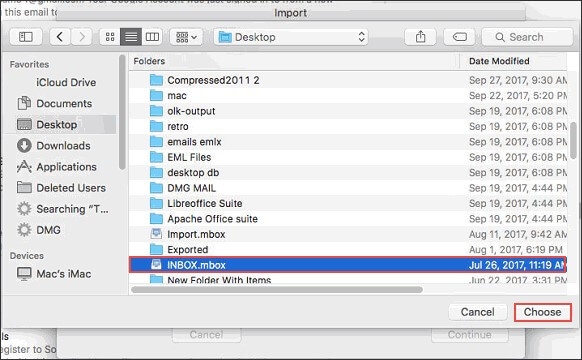Screen dimensions: 582x360
Task: Select the retro folder
Action: pos(348,127)
